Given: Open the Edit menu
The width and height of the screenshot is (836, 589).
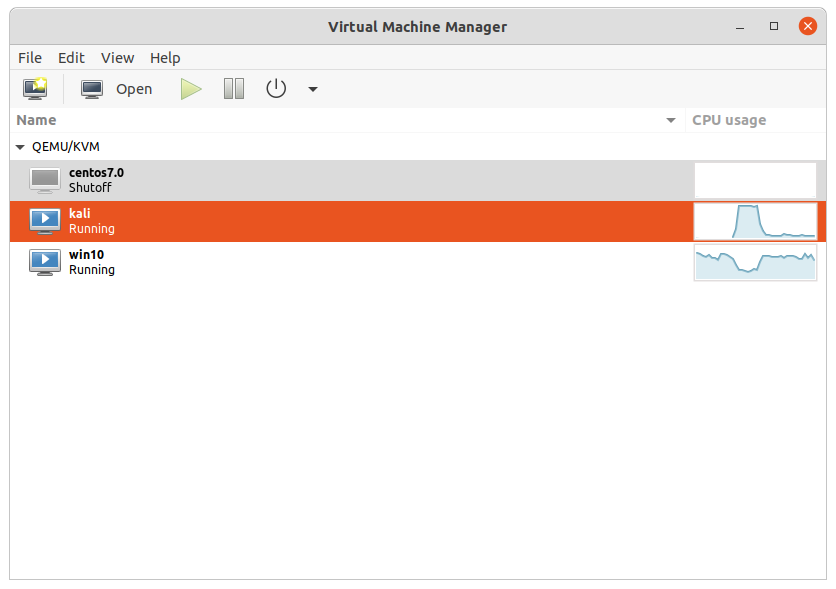Looking at the screenshot, I should pyautogui.click(x=71, y=58).
